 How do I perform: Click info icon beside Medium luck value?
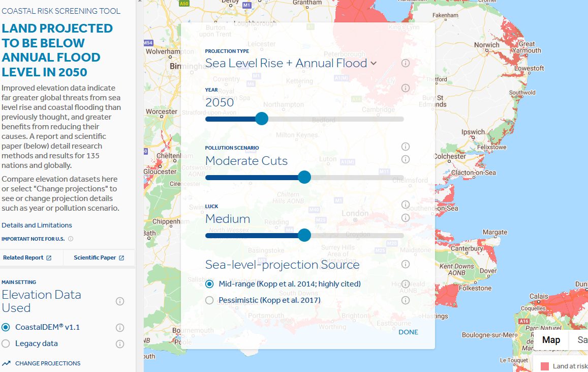406,218
